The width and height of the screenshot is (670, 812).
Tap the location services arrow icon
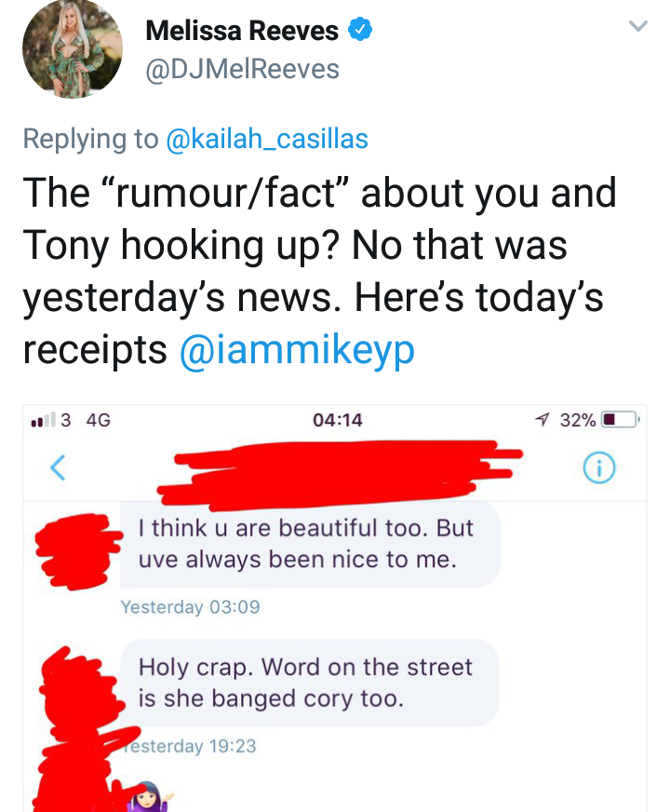pyautogui.click(x=543, y=419)
